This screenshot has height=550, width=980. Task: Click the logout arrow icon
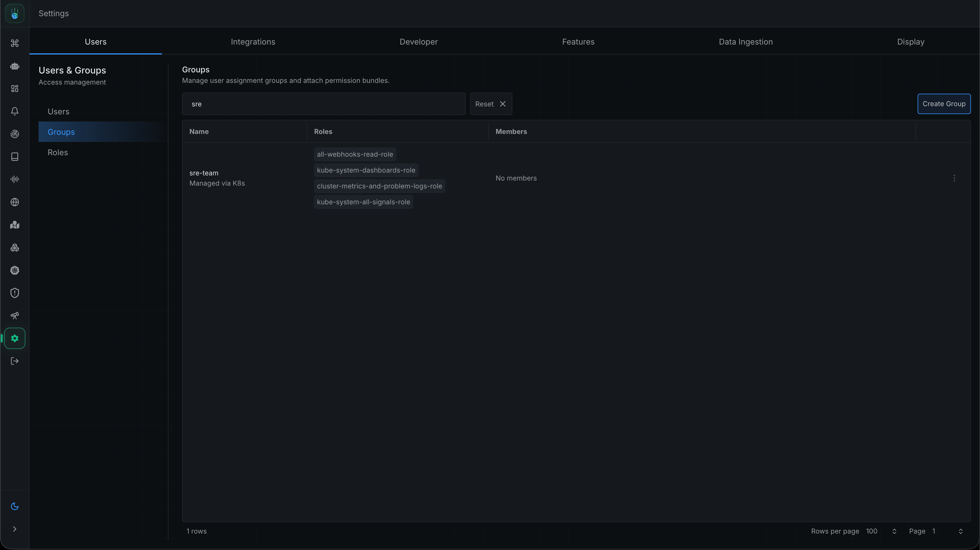14,361
